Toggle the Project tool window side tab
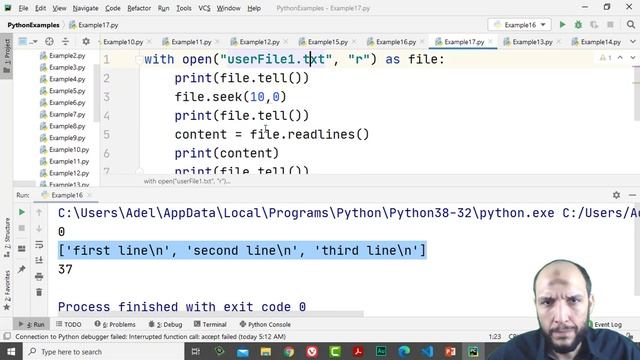This screenshot has height=360, width=640. pos(7,56)
